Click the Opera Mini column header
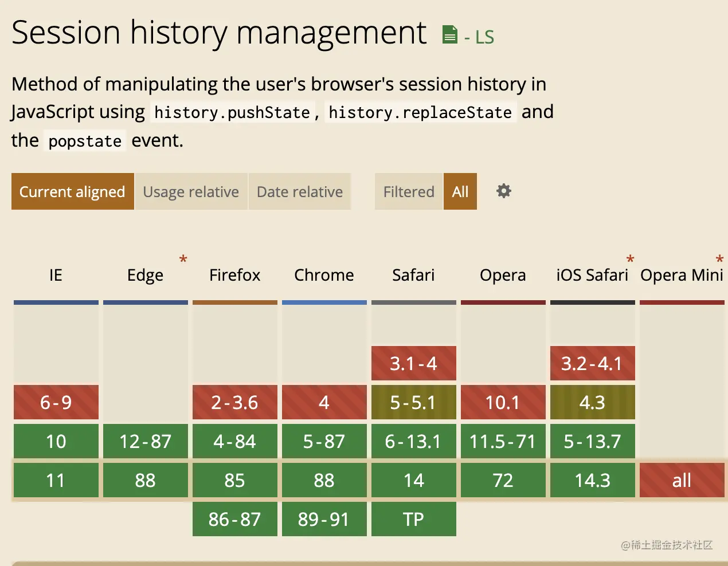 pos(682,275)
